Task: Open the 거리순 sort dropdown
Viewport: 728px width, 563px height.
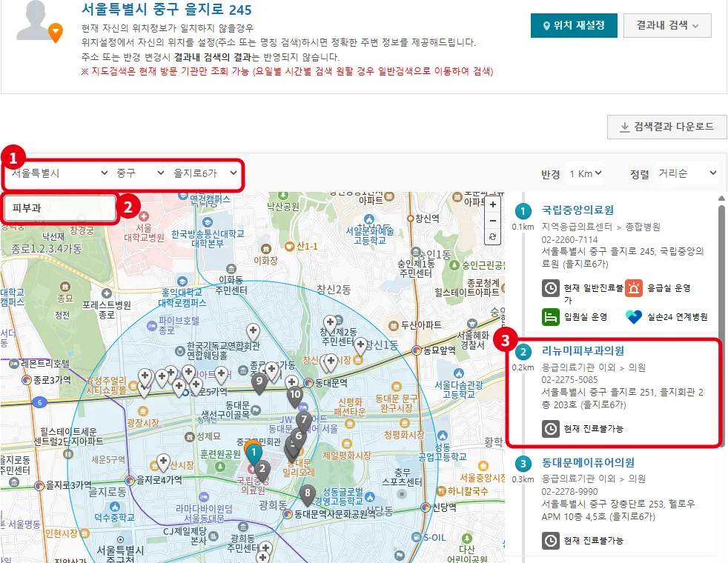Action: pyautogui.click(x=688, y=173)
